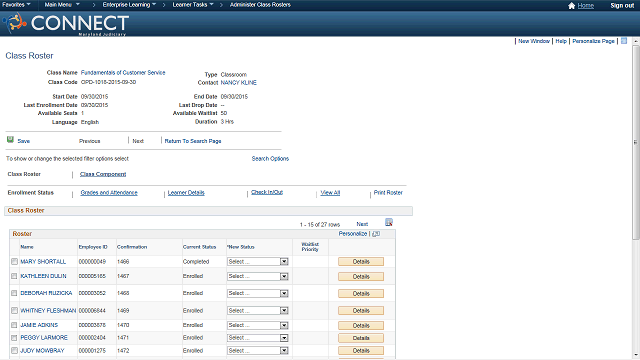Switch to the Check In/Out tab
This screenshot has width=640, height=360.
pos(267,192)
